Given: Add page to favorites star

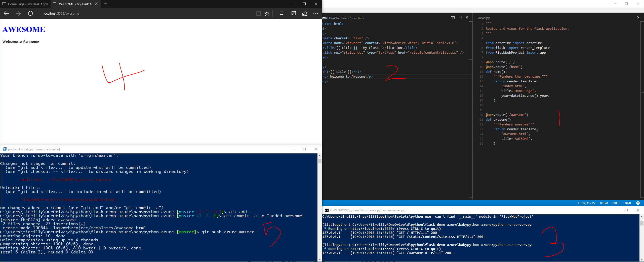Looking at the screenshot, I should (x=267, y=13).
